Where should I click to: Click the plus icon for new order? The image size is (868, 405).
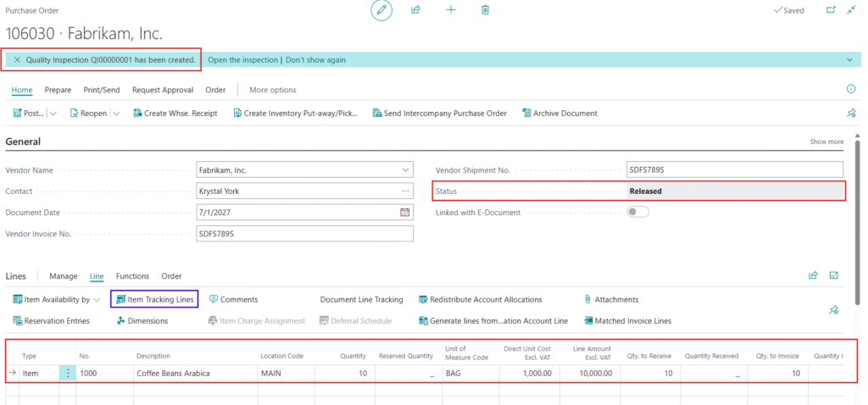pyautogui.click(x=451, y=10)
